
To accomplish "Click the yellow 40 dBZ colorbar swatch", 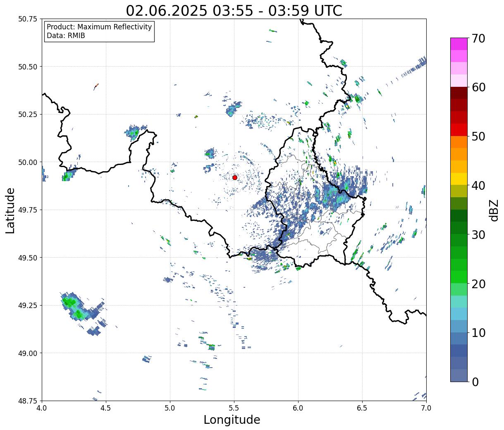I will pyautogui.click(x=459, y=179).
